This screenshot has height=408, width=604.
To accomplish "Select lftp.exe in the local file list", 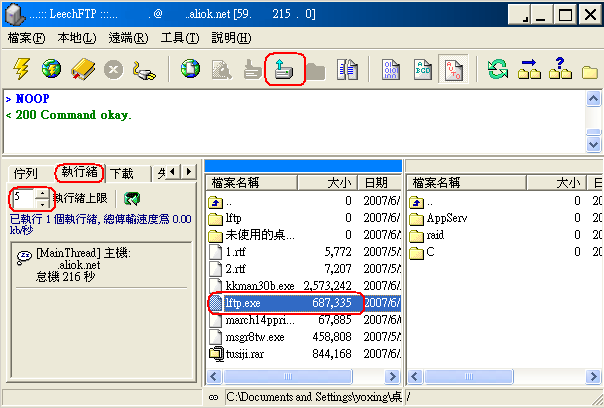I will (x=244, y=301).
